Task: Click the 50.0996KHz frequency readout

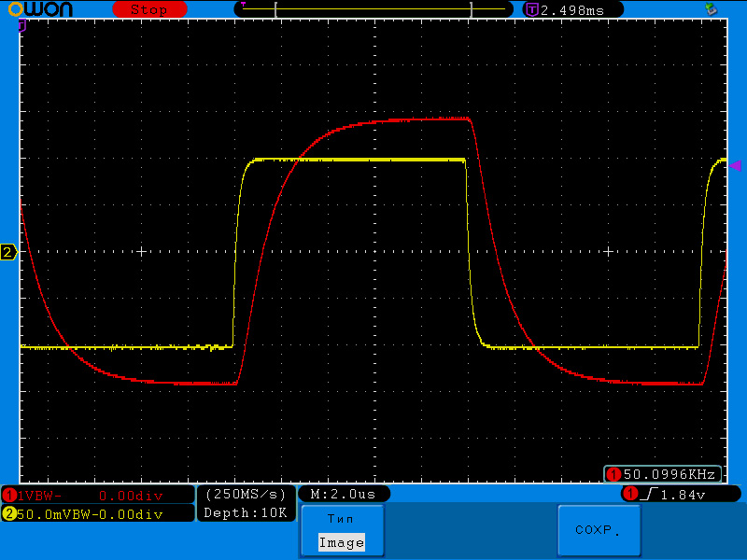Action: tap(669, 474)
